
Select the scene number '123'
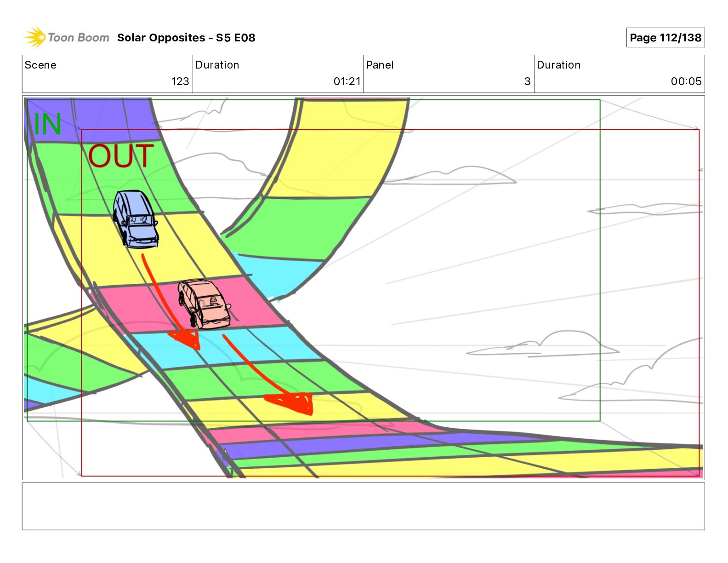point(180,81)
